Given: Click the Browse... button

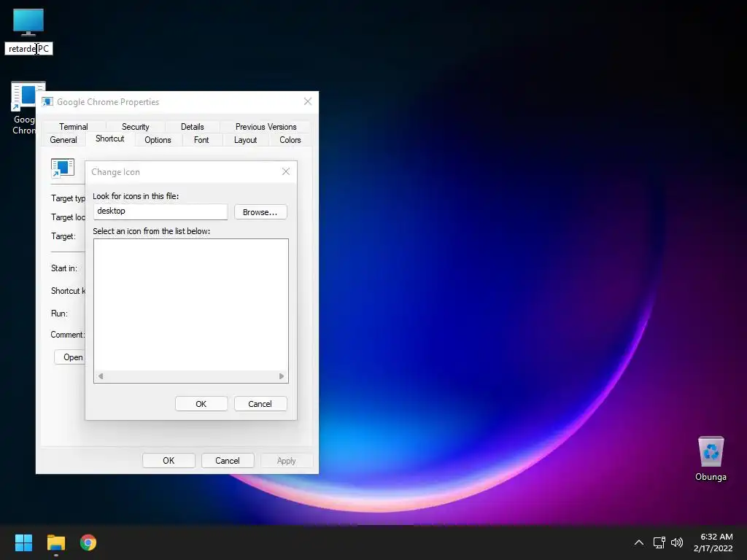Looking at the screenshot, I should [260, 212].
